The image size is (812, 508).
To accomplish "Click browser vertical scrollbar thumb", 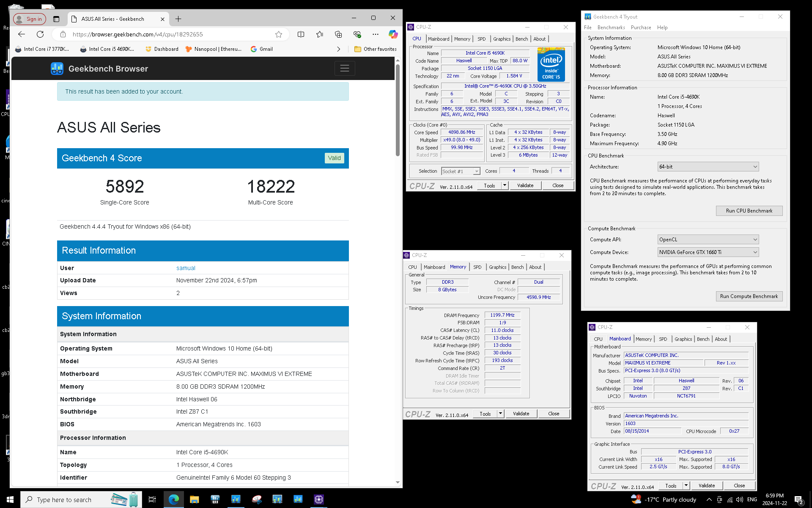I will [x=398, y=110].
